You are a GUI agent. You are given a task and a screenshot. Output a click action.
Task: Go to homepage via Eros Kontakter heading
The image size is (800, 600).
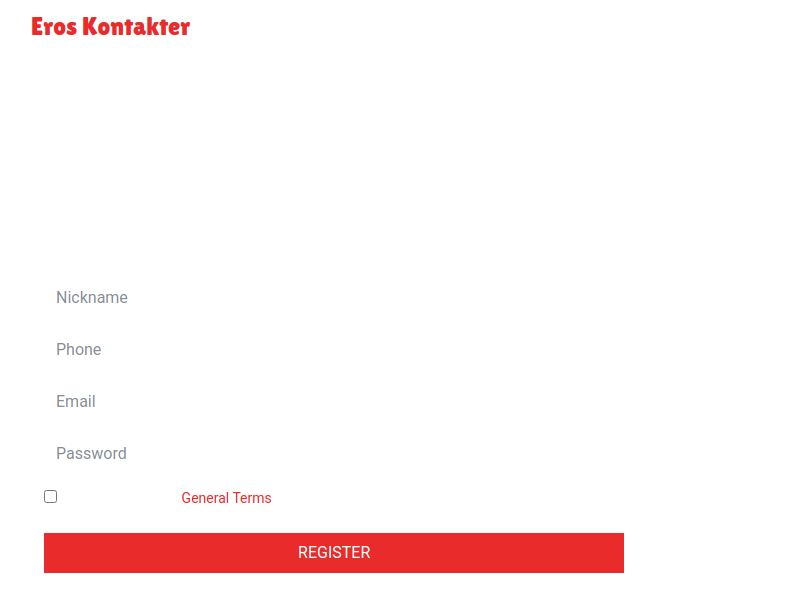[110, 27]
